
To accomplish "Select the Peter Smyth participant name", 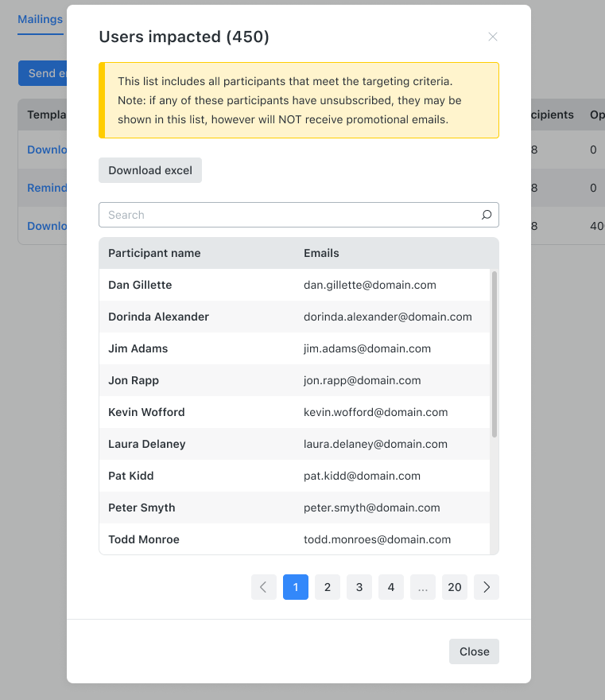I will point(142,507).
